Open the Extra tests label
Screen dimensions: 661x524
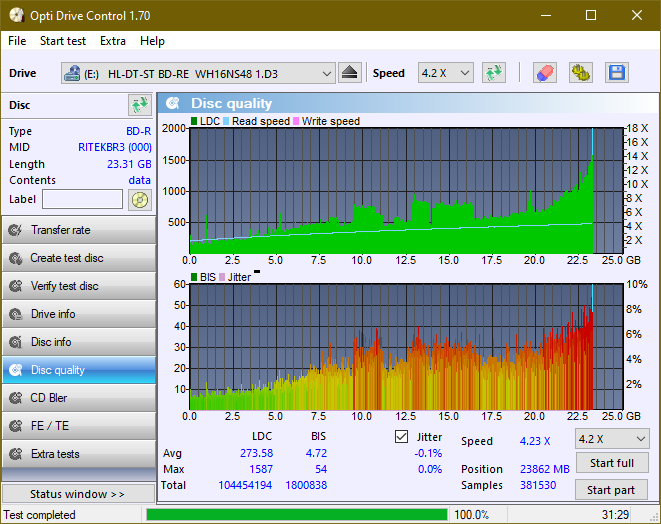[55, 454]
